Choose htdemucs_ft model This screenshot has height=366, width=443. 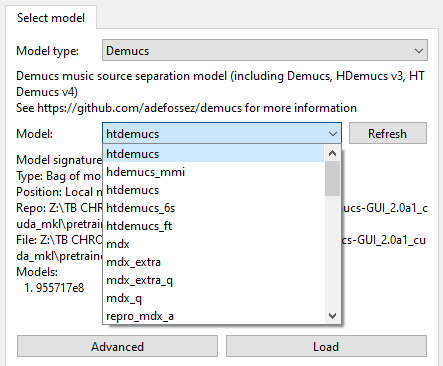coord(213,226)
